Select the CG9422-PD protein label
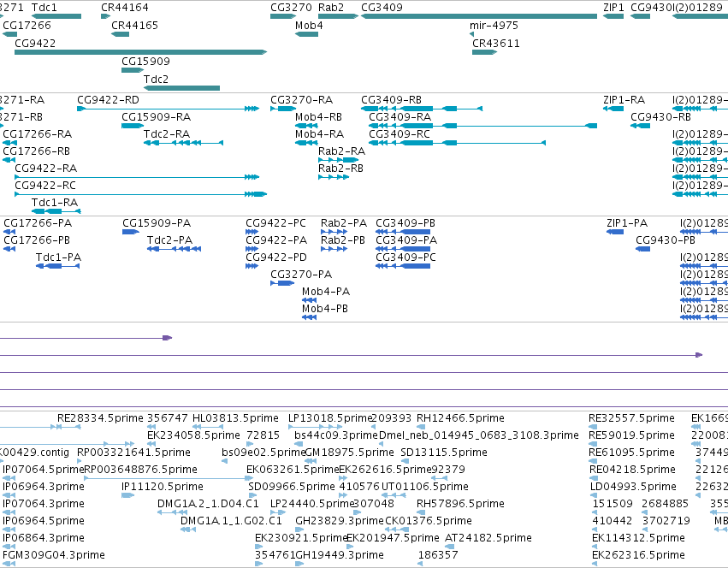728x568 pixels. pyautogui.click(x=276, y=257)
